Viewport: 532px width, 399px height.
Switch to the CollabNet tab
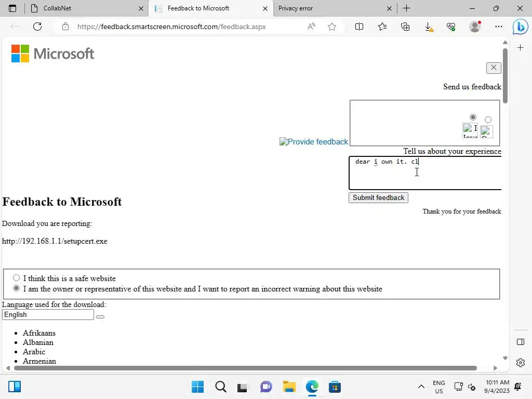87,8
